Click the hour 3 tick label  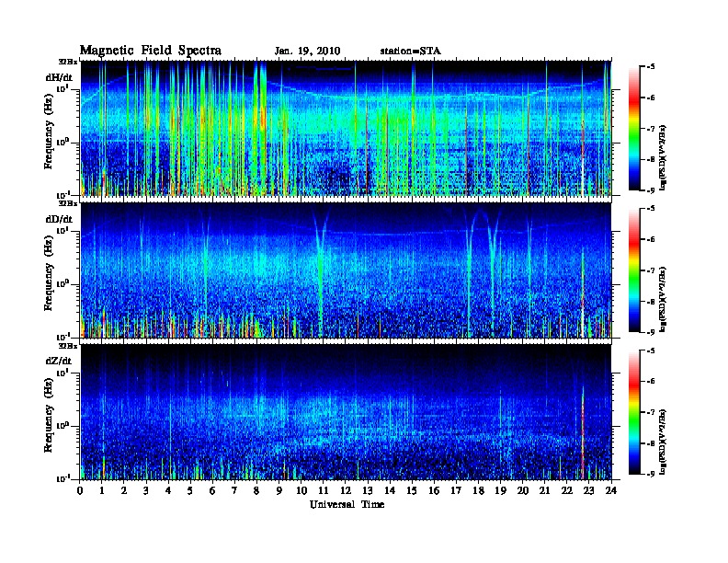click(x=146, y=490)
